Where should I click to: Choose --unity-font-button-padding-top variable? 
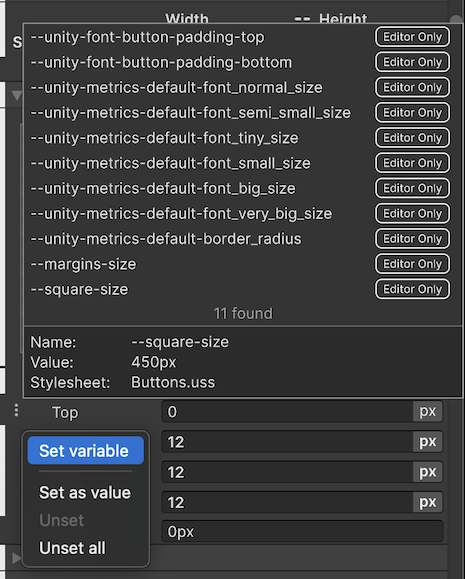coord(242,37)
